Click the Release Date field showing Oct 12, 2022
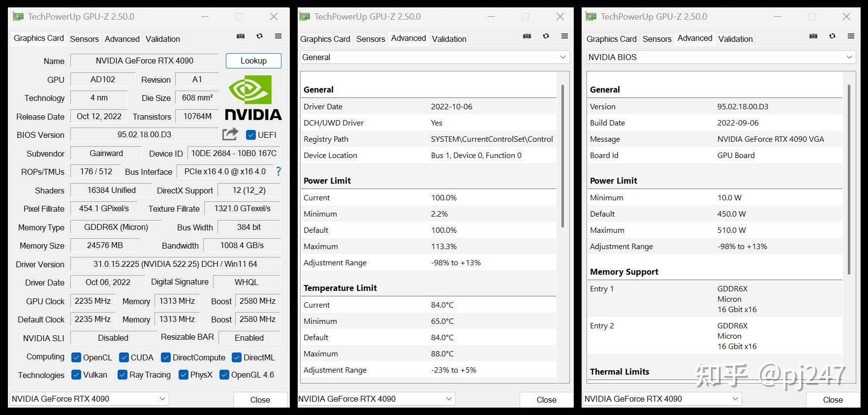The image size is (868, 415). click(x=99, y=116)
